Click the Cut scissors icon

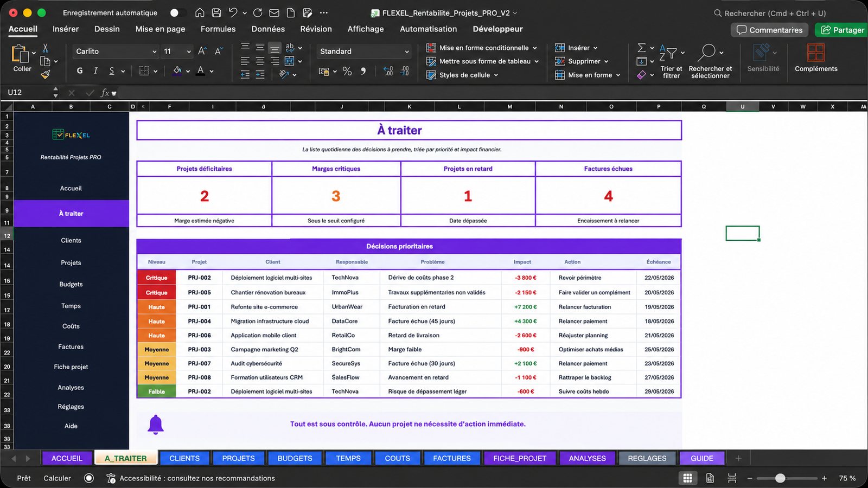tap(46, 48)
